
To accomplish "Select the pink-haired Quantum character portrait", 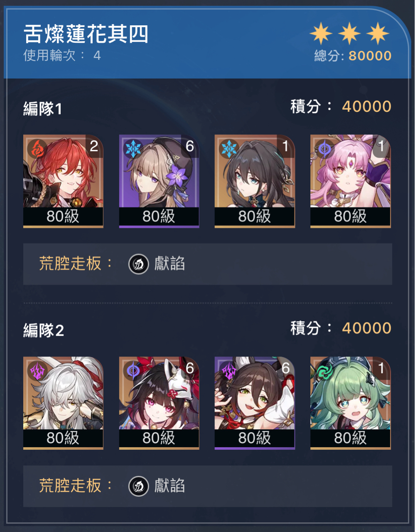I will [x=351, y=181].
